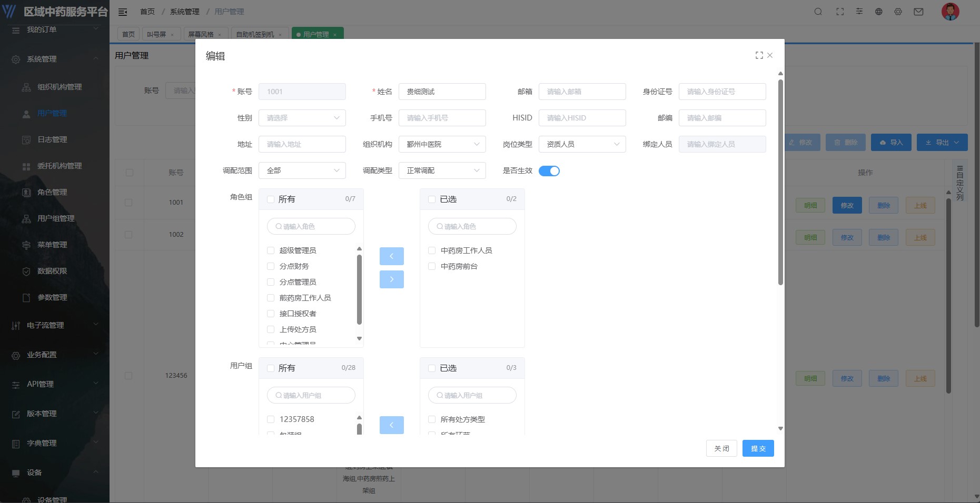Click the 提交 submit button
The image size is (980, 503).
pos(758,448)
